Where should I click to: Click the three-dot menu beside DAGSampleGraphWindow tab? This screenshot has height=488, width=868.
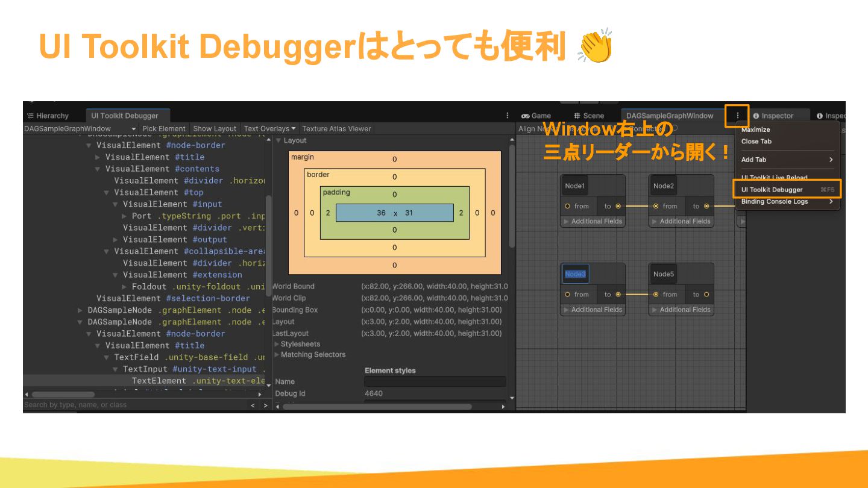click(x=737, y=116)
